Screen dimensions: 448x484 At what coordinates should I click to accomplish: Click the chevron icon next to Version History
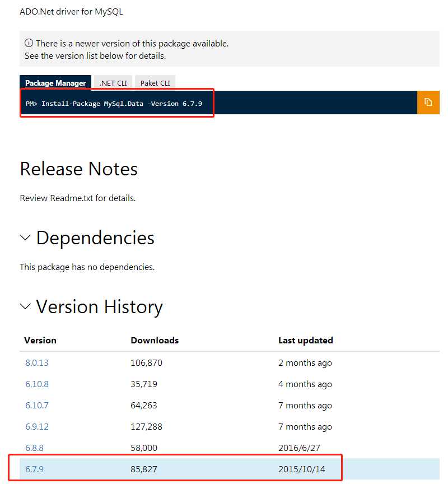[25, 306]
